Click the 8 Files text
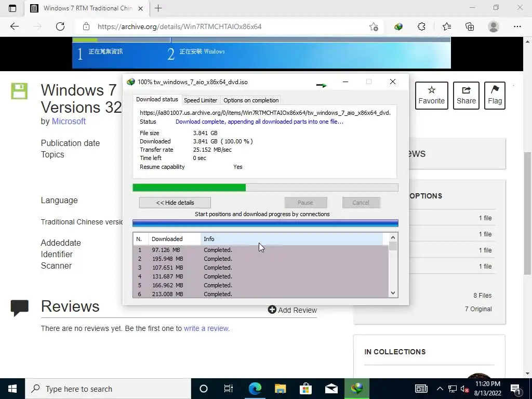 (x=483, y=296)
